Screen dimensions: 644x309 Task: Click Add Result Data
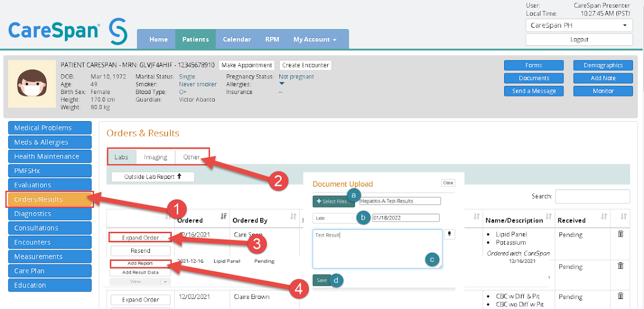(140, 272)
